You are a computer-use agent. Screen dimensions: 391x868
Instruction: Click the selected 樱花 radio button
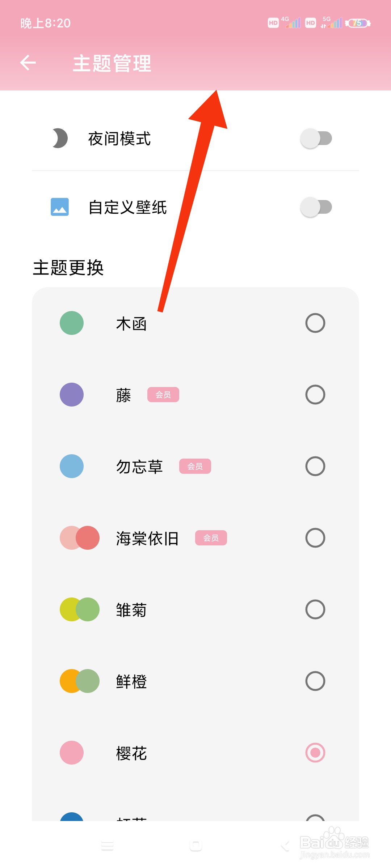(315, 753)
